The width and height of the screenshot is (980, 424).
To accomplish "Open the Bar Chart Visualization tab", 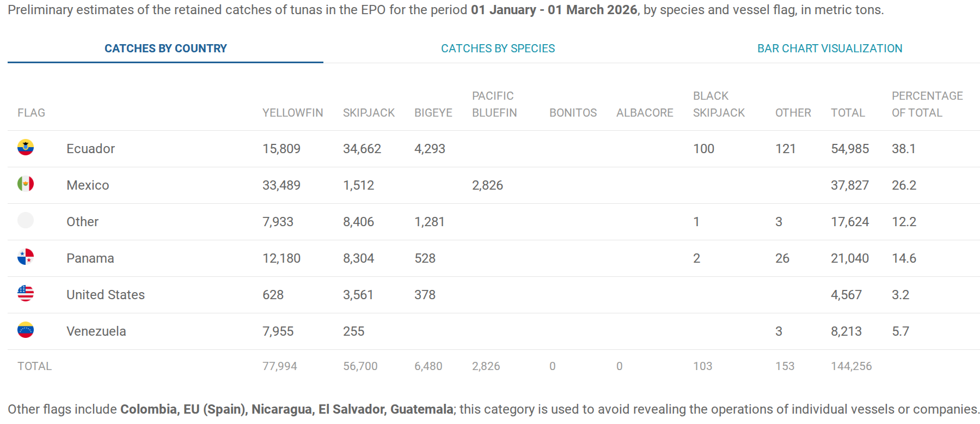I will [x=830, y=49].
